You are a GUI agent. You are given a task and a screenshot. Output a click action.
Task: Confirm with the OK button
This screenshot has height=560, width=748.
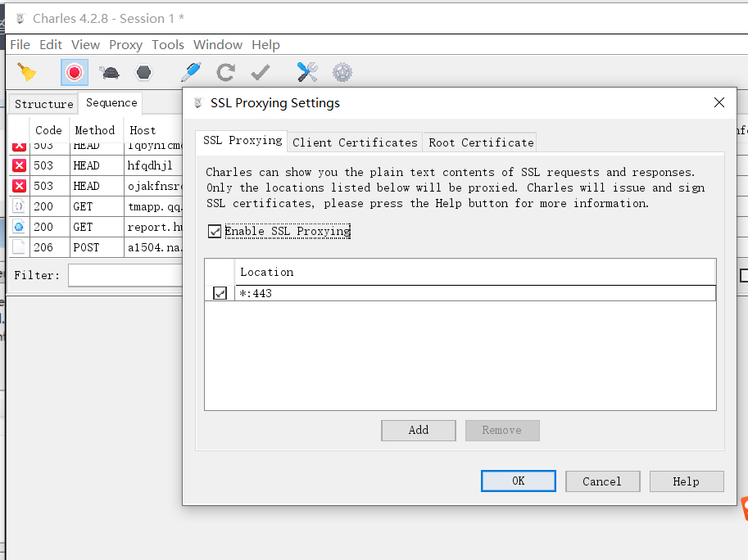tap(519, 481)
